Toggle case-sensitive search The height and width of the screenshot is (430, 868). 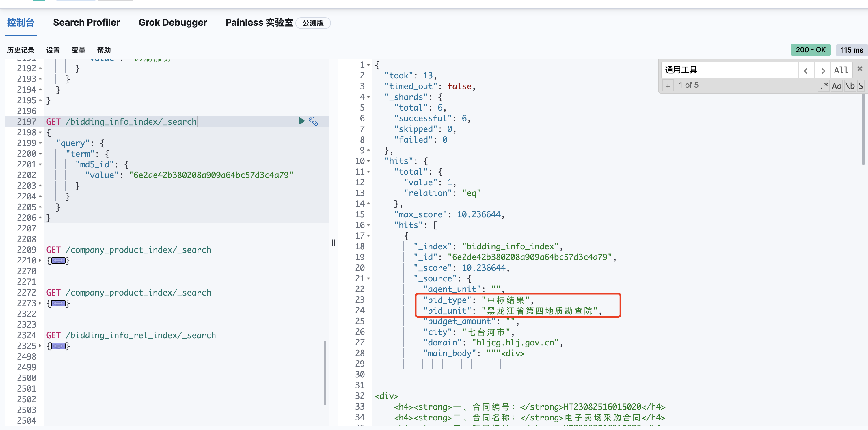click(837, 85)
